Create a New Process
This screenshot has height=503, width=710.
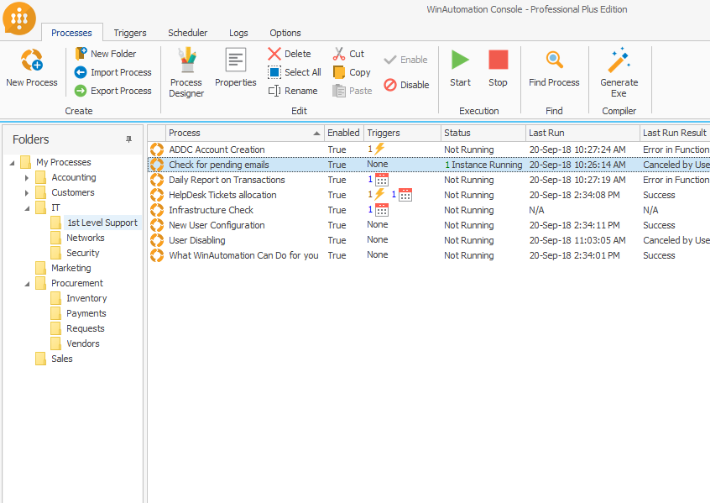[32, 68]
